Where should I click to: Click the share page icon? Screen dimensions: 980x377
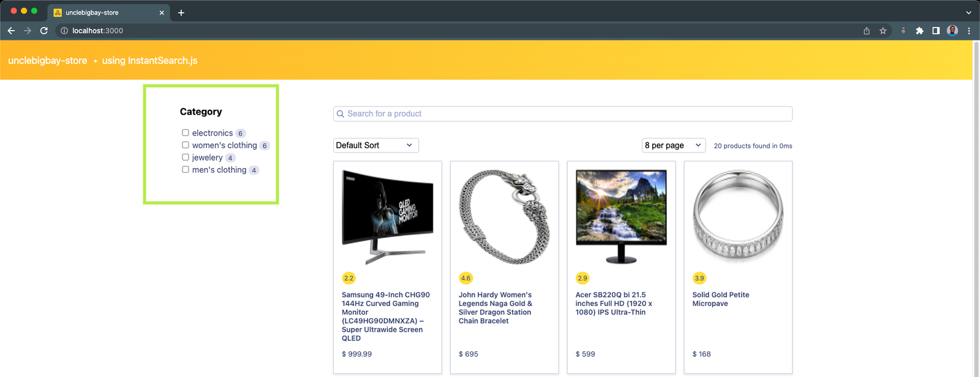[867, 31]
